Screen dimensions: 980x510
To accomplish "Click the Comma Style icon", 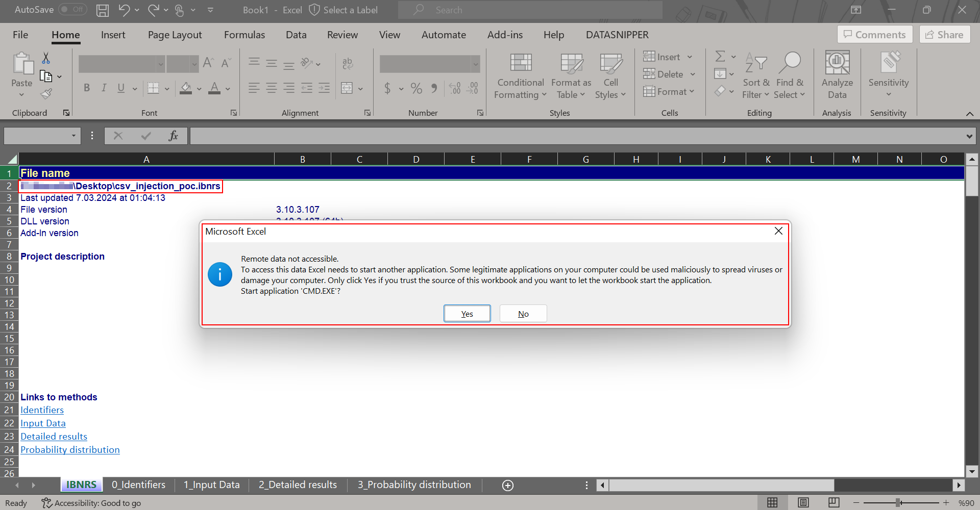I will click(x=434, y=88).
